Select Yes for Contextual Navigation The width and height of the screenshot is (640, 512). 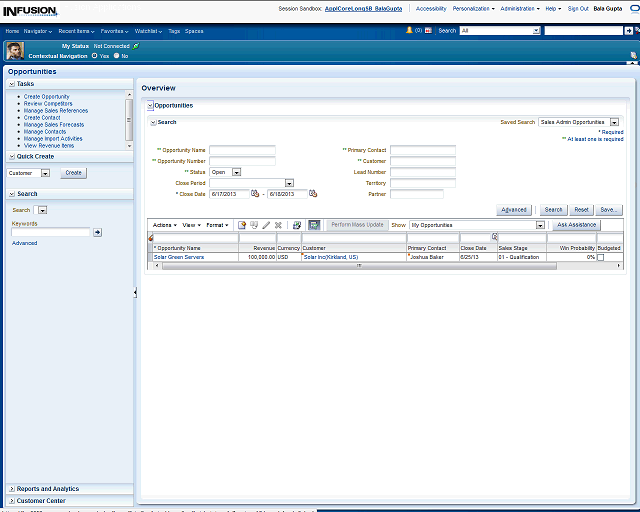tap(94, 56)
